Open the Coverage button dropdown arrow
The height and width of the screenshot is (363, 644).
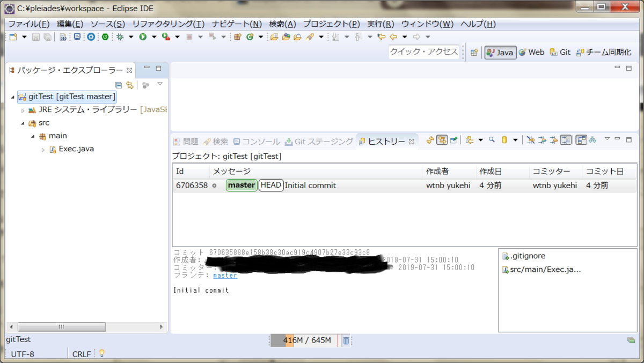click(177, 37)
